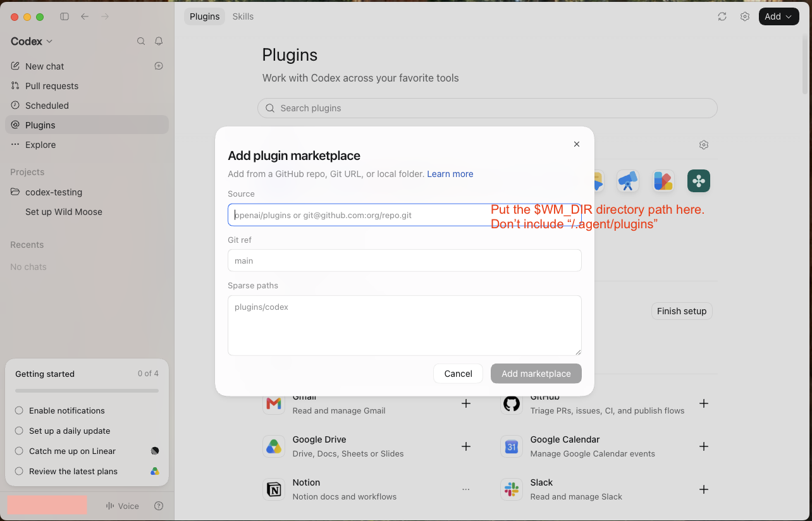This screenshot has height=521, width=812.
Task: Click the Add marketplace button
Action: coord(536,374)
